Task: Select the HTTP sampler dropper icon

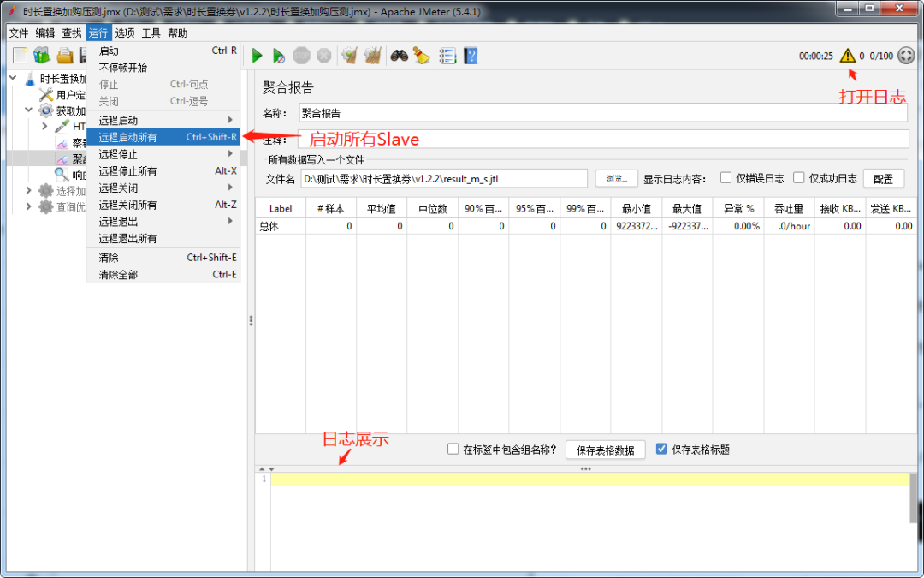Action: click(62, 126)
